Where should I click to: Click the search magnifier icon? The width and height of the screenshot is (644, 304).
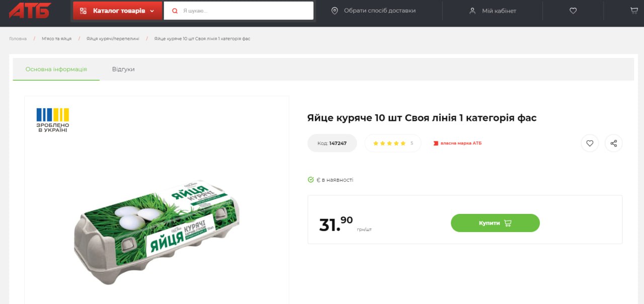(x=175, y=11)
